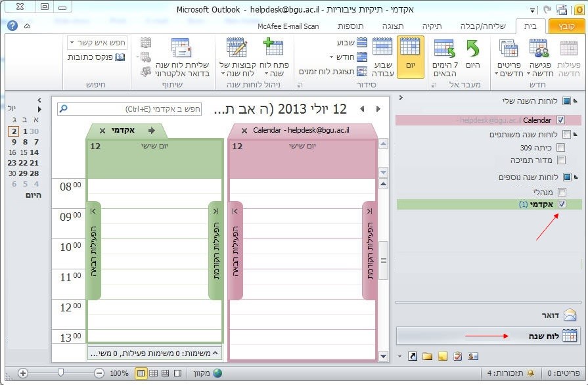This screenshot has height=385, width=588.
Task: Close Calendar - helpdesk@bgu.ac.il tab
Action: (x=244, y=131)
